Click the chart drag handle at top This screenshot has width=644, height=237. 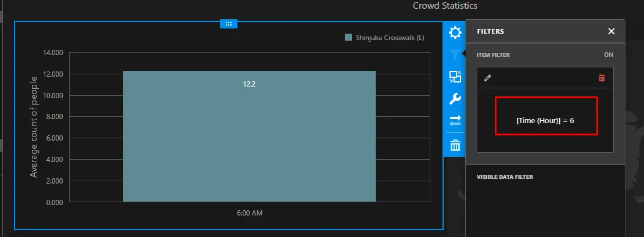[x=229, y=24]
